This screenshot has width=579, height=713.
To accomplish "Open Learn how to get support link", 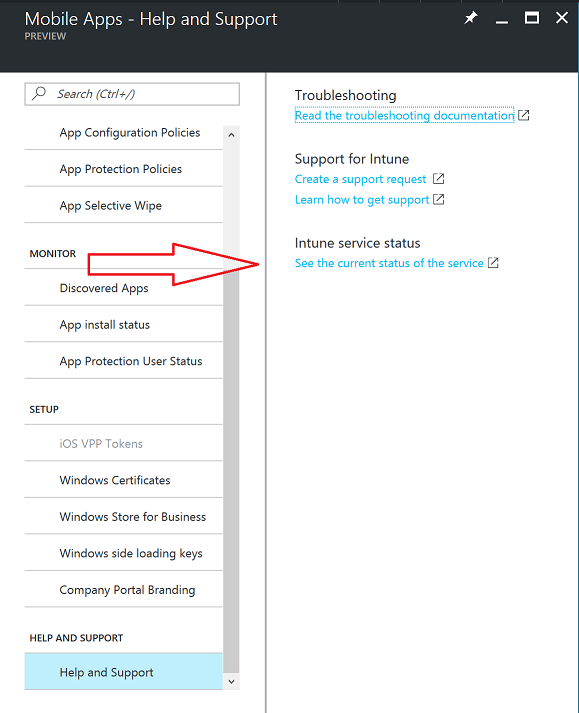I will 362,200.
